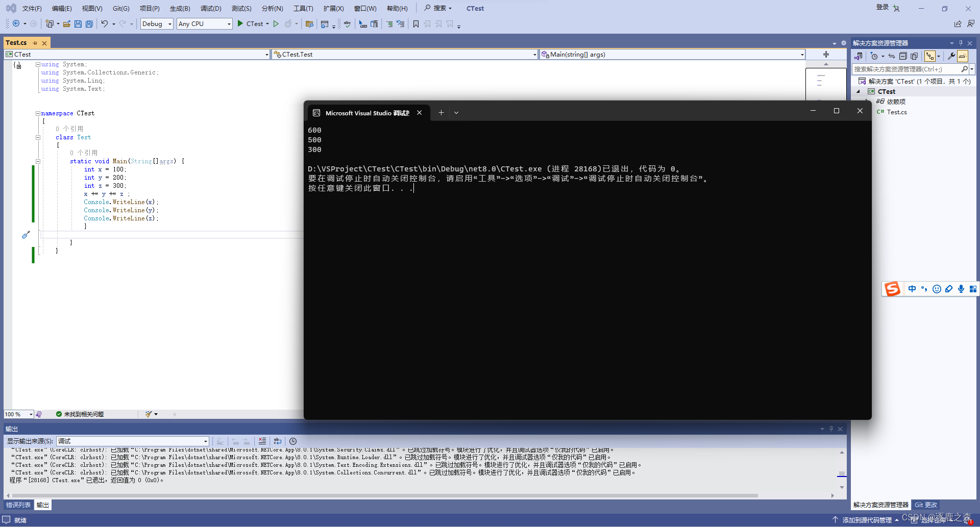Click 添加到源代码管理 in status bar
Screen dimensions: 980x527
867,520
